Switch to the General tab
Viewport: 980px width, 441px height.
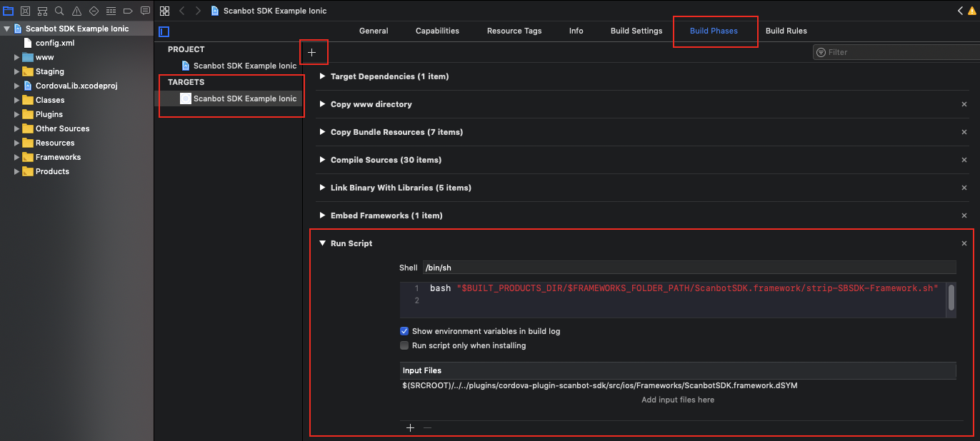click(374, 31)
